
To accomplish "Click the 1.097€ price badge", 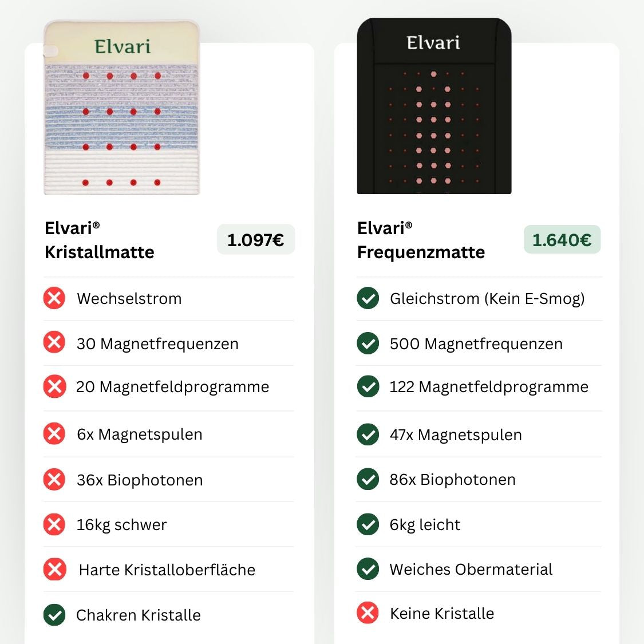I will pyautogui.click(x=255, y=240).
